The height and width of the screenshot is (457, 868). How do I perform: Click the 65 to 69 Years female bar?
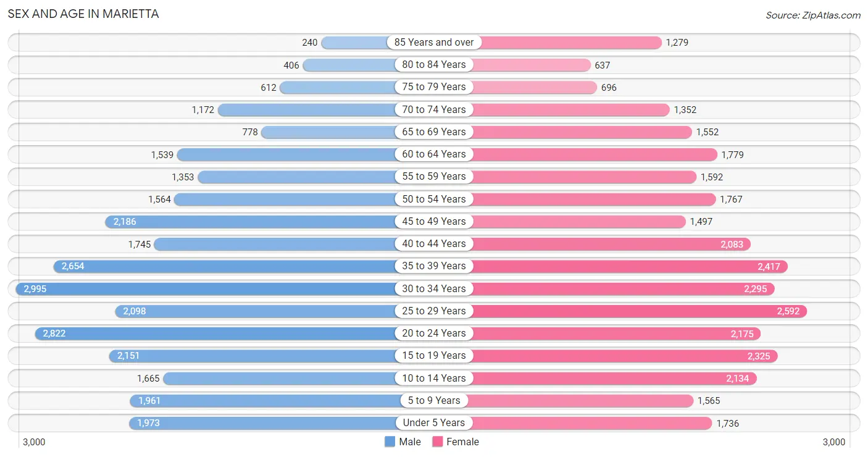pos(580,132)
